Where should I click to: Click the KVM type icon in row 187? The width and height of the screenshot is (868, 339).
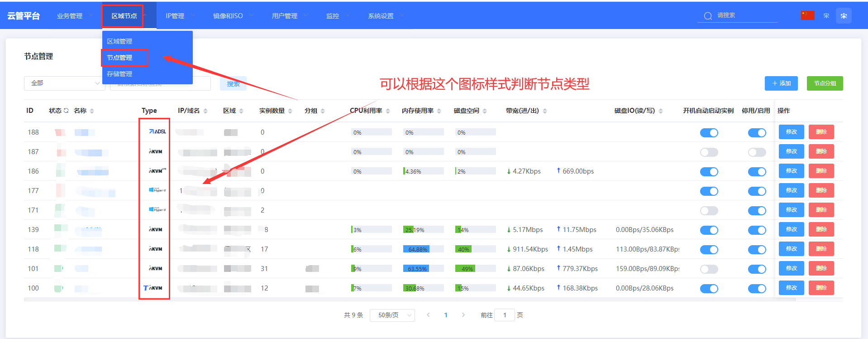[x=156, y=151]
